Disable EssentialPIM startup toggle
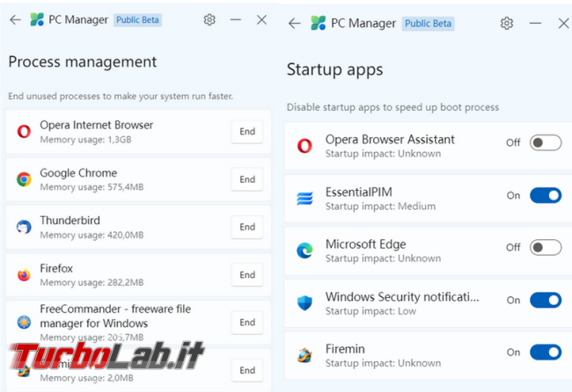Image resolution: width=572 pixels, height=392 pixels. point(546,195)
